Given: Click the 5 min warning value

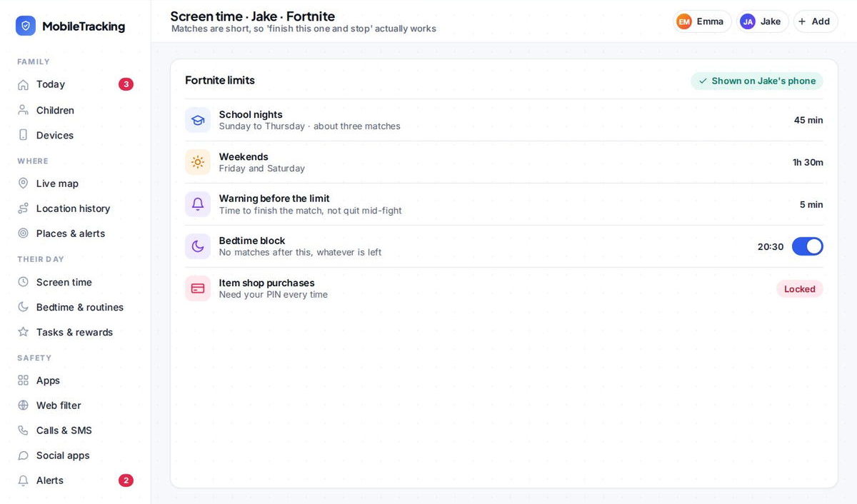Looking at the screenshot, I should pos(811,204).
